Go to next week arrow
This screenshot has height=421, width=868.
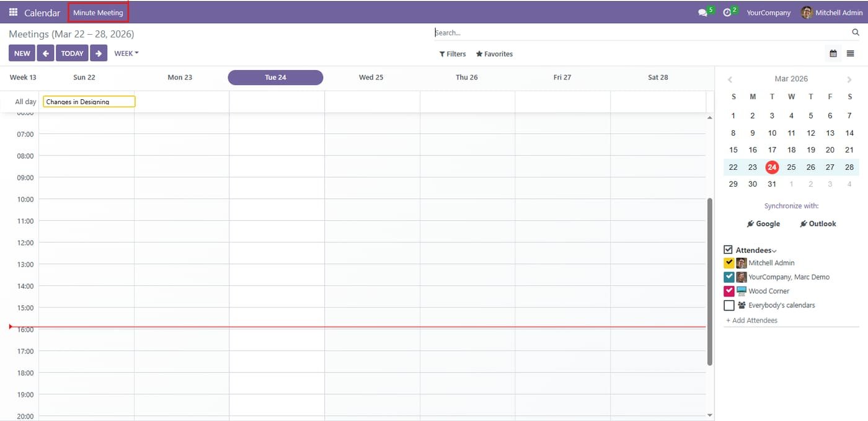[99, 53]
